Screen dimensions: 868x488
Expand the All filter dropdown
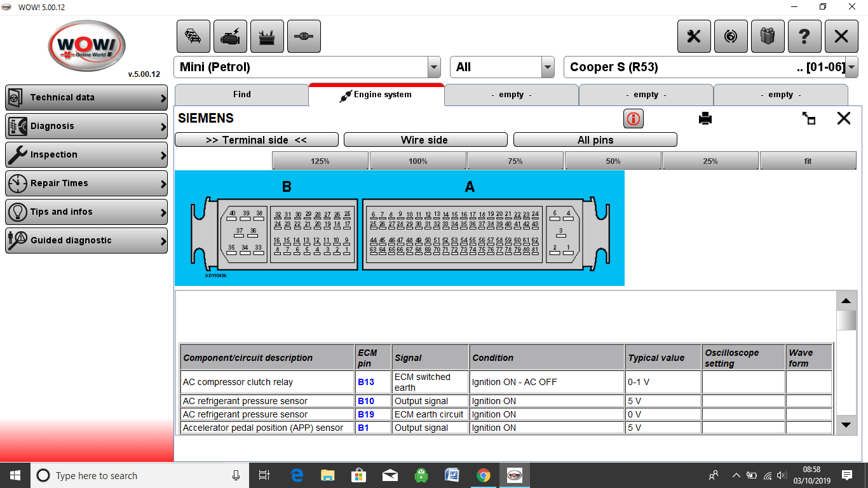click(548, 67)
